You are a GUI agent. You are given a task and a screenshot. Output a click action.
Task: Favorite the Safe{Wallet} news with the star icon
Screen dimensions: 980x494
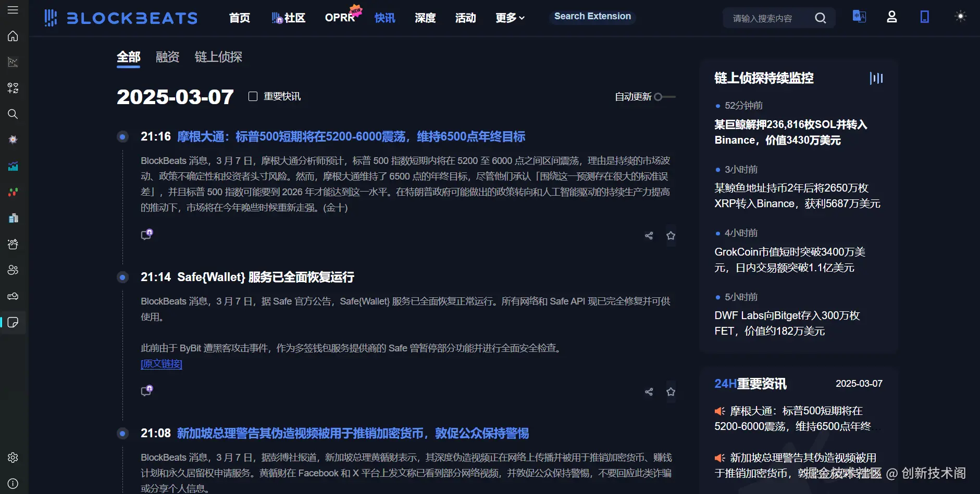[671, 391]
